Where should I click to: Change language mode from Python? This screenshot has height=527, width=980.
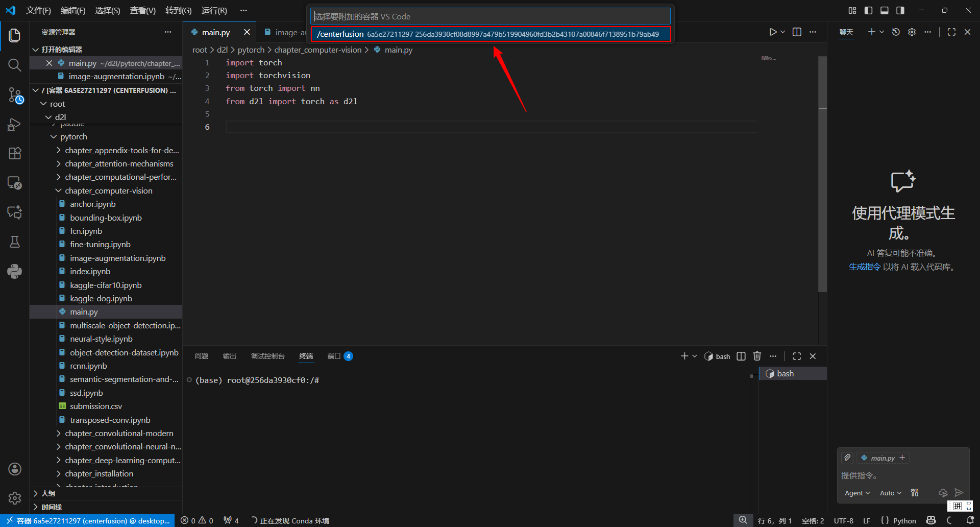tap(904, 521)
